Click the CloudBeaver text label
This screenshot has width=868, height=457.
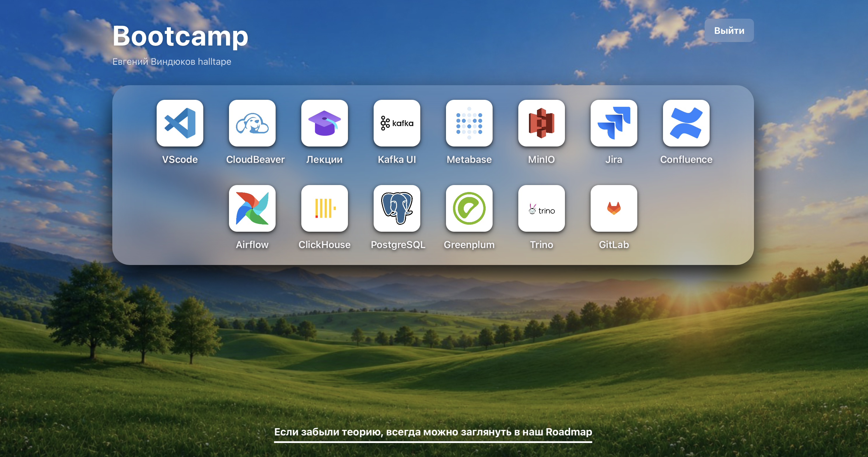(x=256, y=159)
